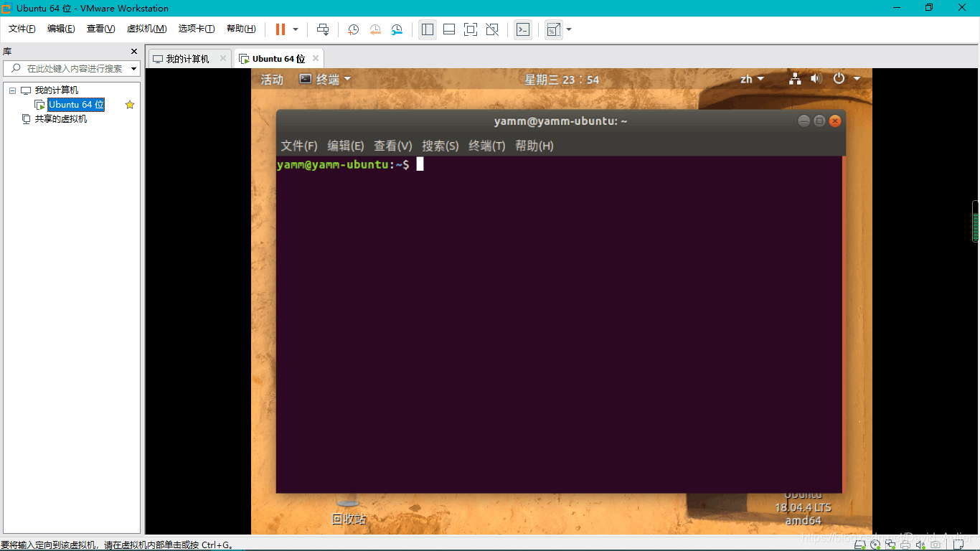The width and height of the screenshot is (980, 551).
Task: Open the Ubuntu 活动 overview
Action: pos(272,80)
